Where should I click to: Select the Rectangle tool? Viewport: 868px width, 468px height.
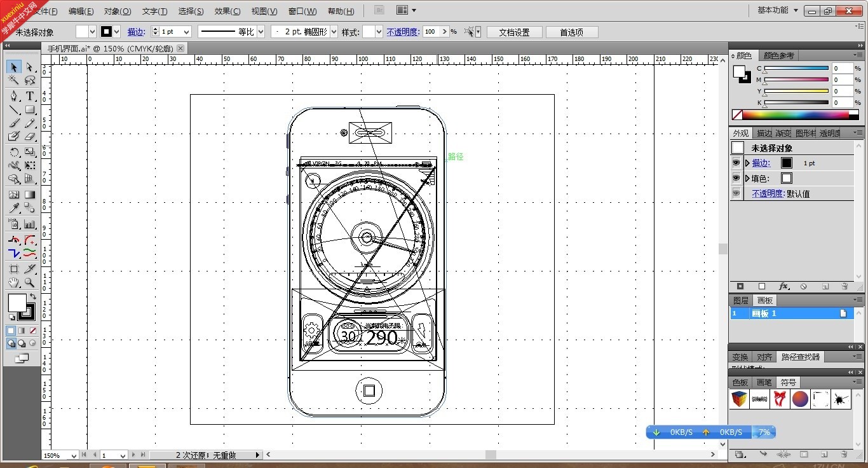pyautogui.click(x=29, y=110)
